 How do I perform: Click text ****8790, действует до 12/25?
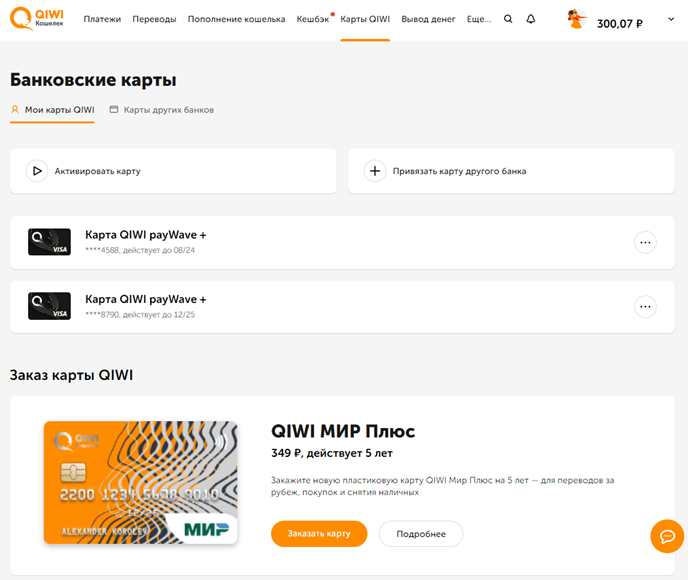(x=140, y=315)
